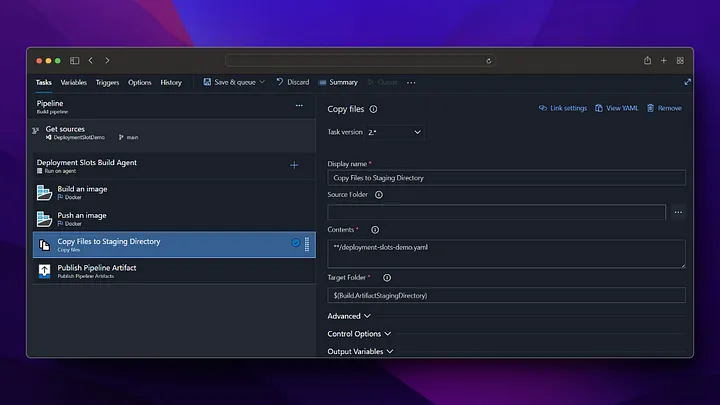Click the Build an image Docker icon
720x405 pixels.
pos(44,192)
